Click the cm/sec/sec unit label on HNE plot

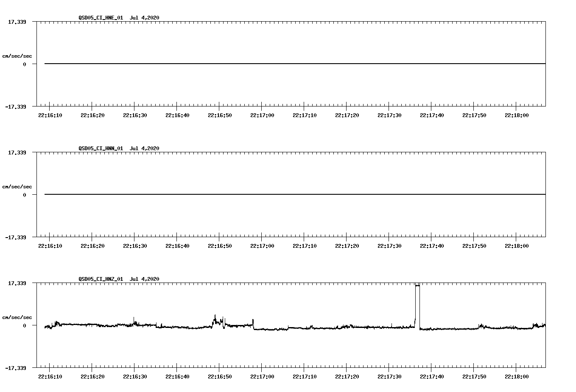[17, 56]
